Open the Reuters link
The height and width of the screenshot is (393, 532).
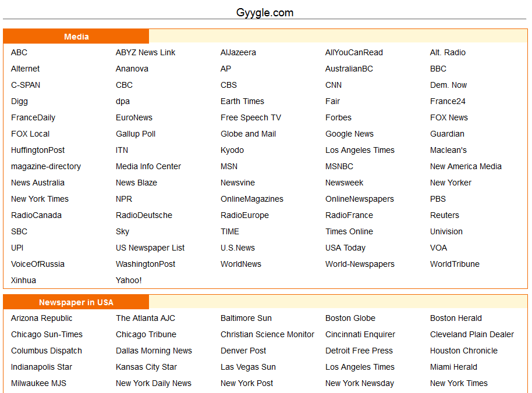(445, 215)
